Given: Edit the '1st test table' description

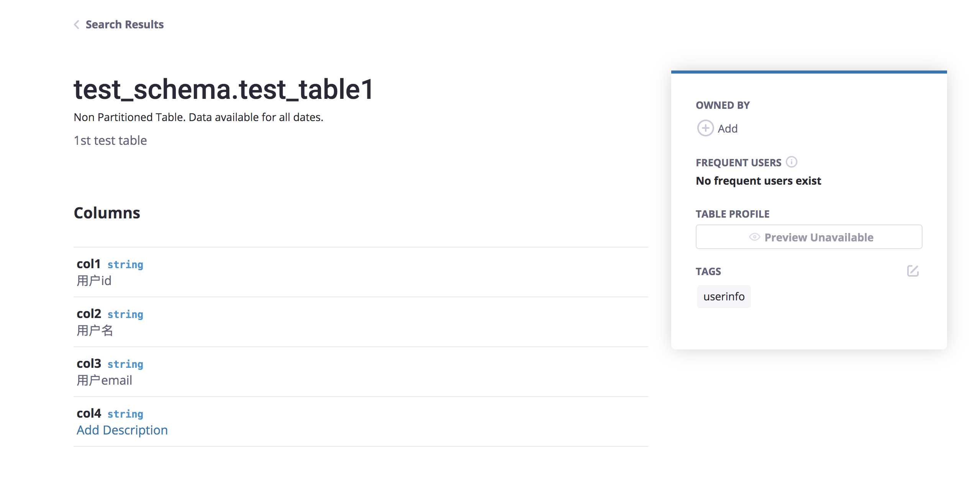Looking at the screenshot, I should (x=110, y=141).
